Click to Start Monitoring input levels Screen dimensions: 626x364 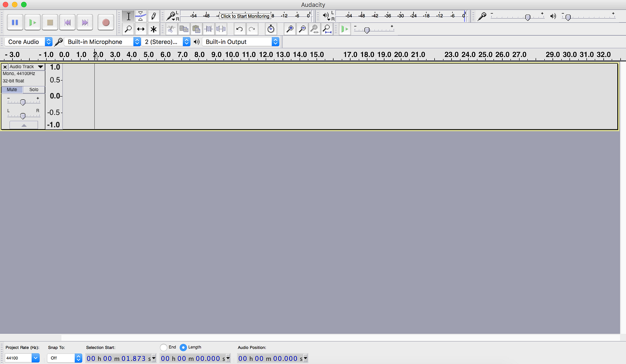pyautogui.click(x=245, y=16)
